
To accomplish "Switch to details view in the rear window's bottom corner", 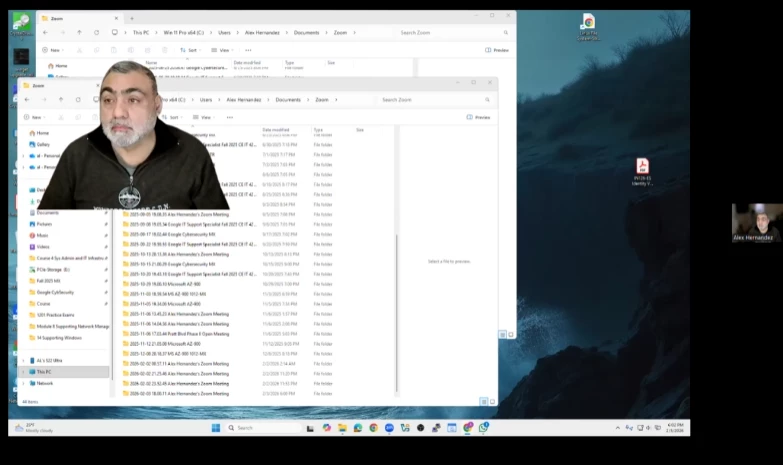I will point(502,335).
